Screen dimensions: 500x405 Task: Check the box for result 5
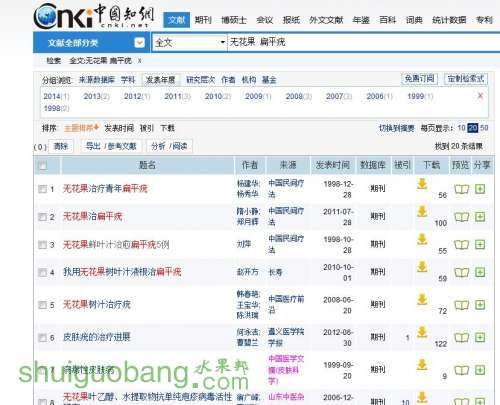(42, 305)
